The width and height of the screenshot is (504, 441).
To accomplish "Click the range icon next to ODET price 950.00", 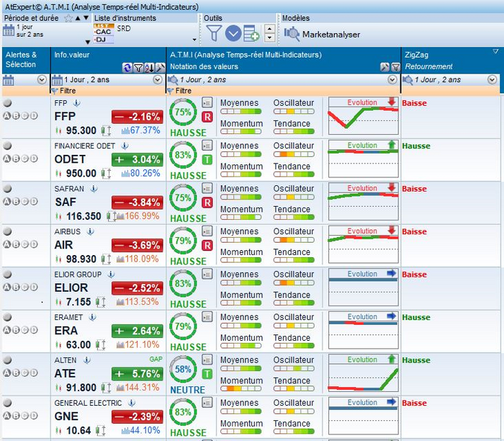I will 106,174.
